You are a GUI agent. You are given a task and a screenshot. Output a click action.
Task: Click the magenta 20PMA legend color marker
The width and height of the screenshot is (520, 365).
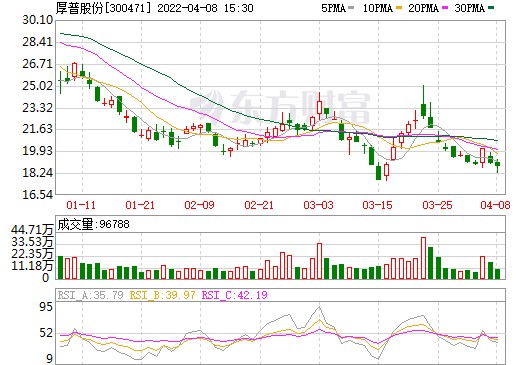pos(445,8)
